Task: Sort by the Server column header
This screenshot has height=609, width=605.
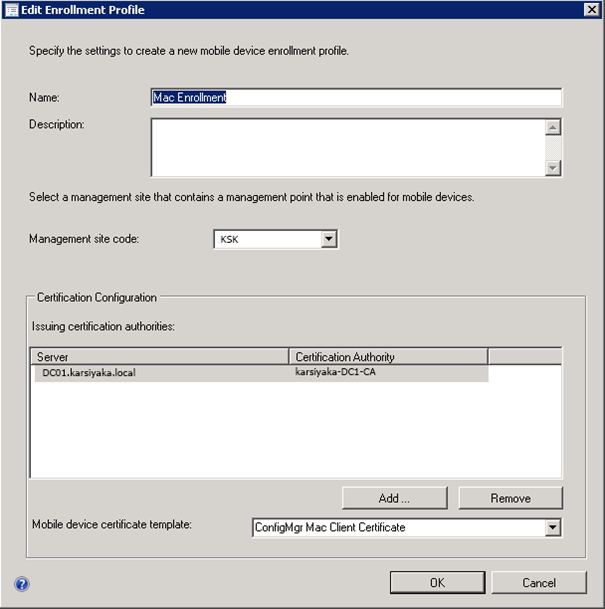Action: click(x=160, y=357)
